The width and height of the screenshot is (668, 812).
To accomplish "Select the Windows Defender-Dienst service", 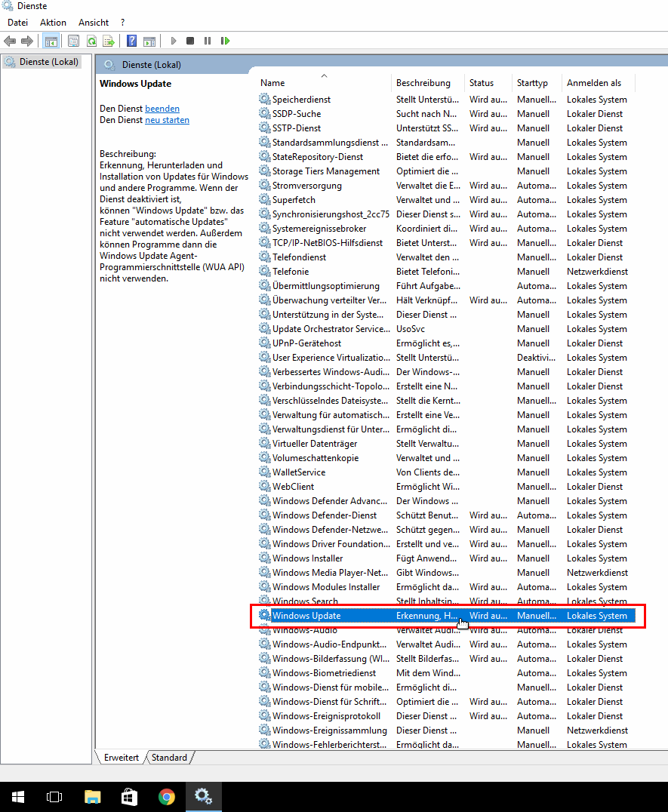I will point(446,515).
